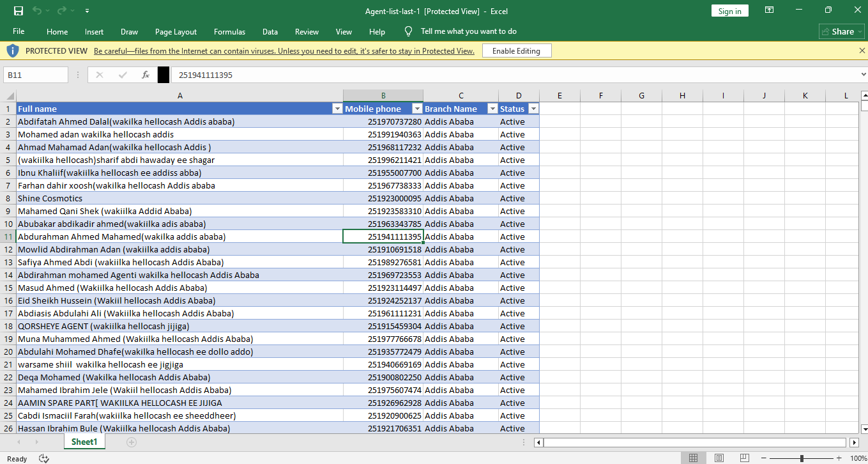868x464 pixels.
Task: Open the Page Layout tab
Action: click(x=176, y=32)
